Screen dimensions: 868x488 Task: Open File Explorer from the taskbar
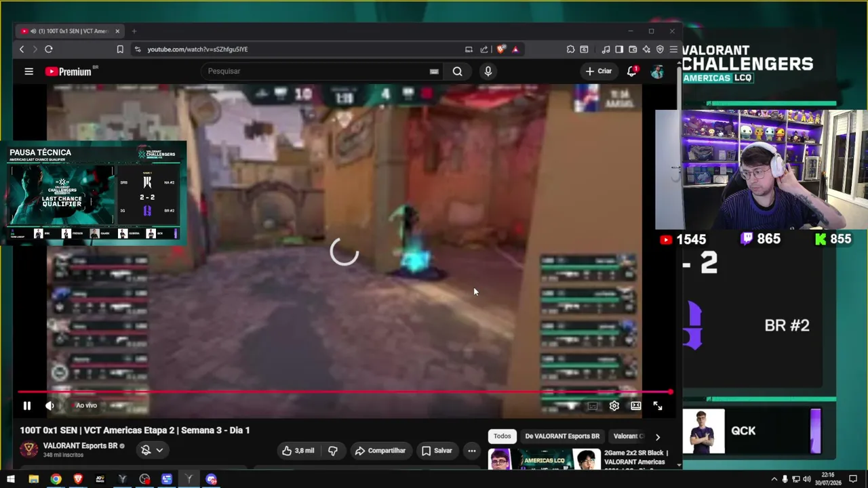pos(33,480)
